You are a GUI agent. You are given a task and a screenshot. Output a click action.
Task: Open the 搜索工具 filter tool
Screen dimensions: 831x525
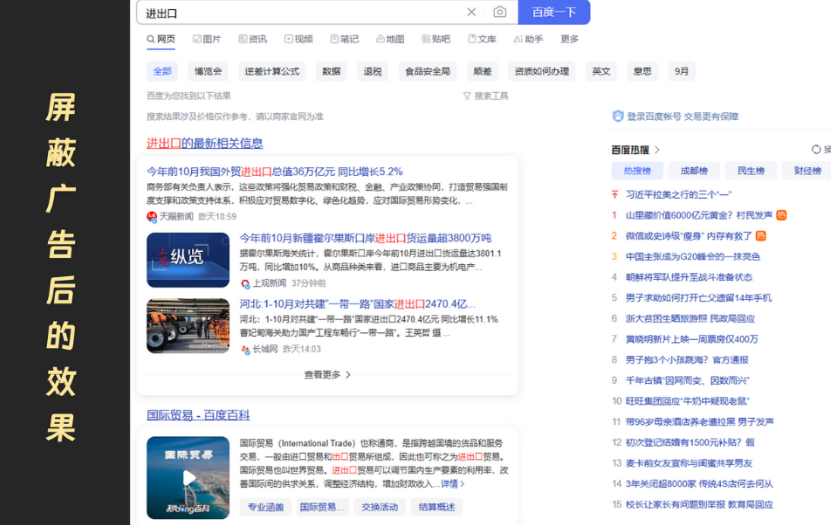tap(485, 96)
